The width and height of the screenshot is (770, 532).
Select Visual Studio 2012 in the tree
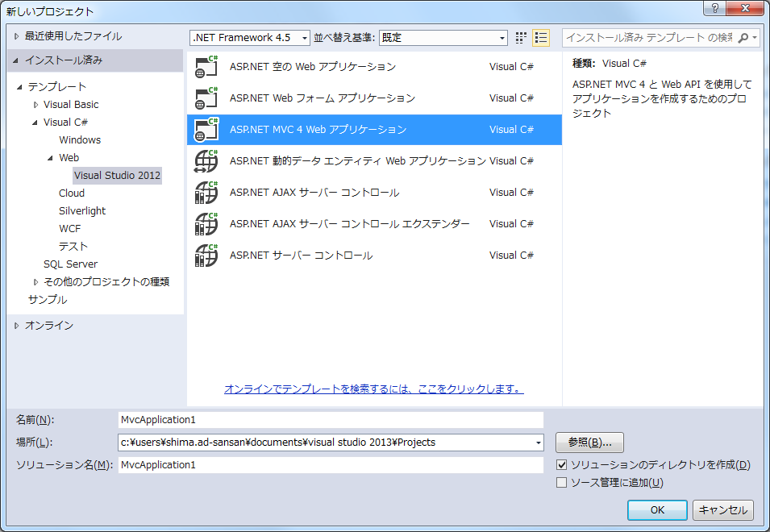[x=117, y=175]
